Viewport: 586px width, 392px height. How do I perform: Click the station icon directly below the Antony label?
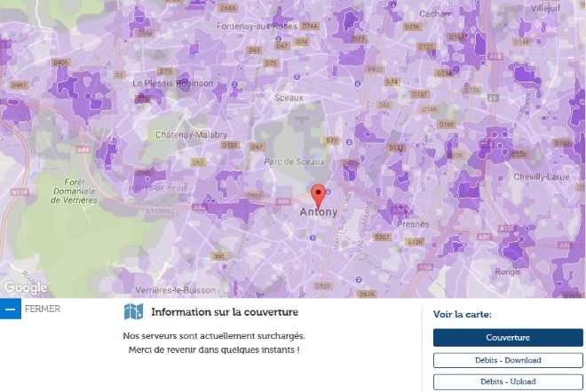pyautogui.click(x=313, y=238)
